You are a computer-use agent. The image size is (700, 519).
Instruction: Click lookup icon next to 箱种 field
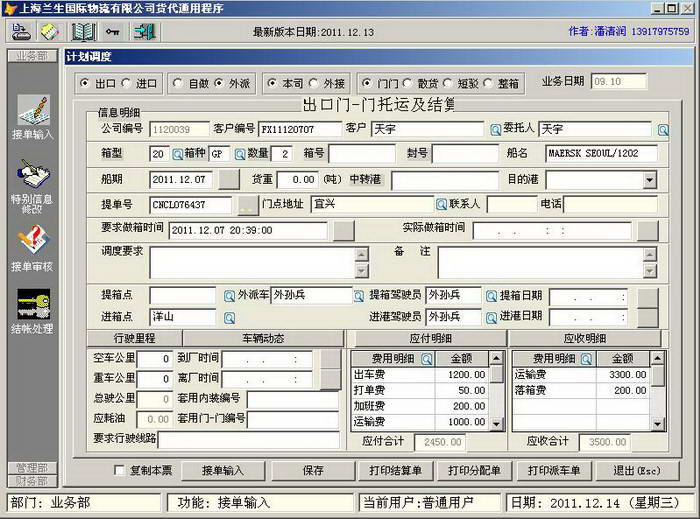point(240,154)
